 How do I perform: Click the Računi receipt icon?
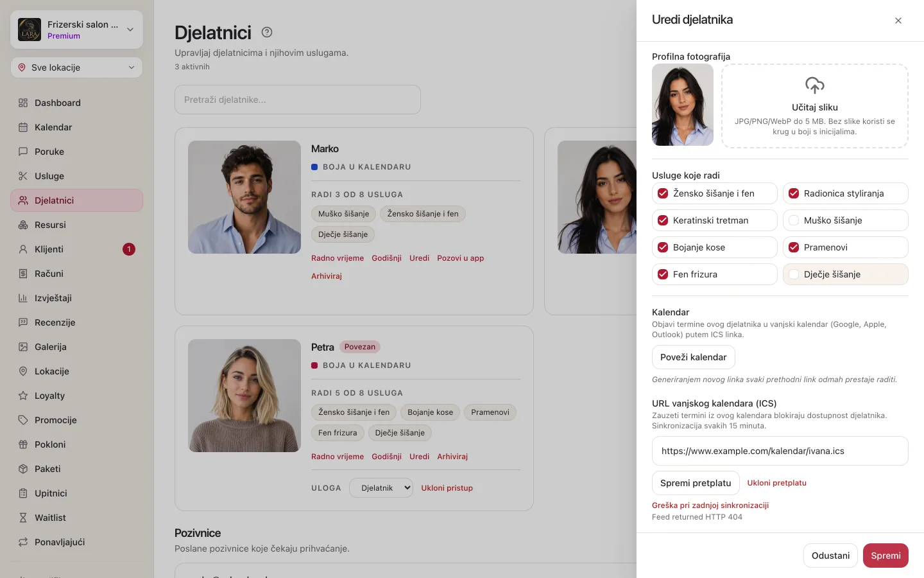23,274
